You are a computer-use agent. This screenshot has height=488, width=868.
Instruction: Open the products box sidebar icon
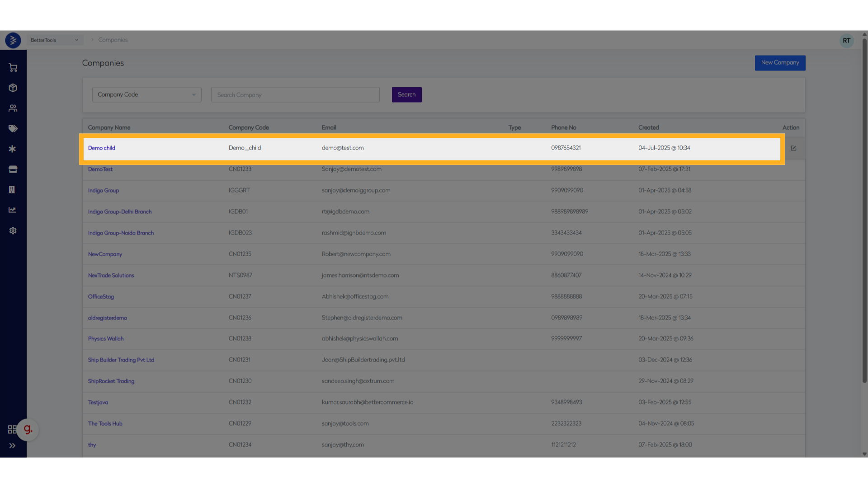[13, 88]
